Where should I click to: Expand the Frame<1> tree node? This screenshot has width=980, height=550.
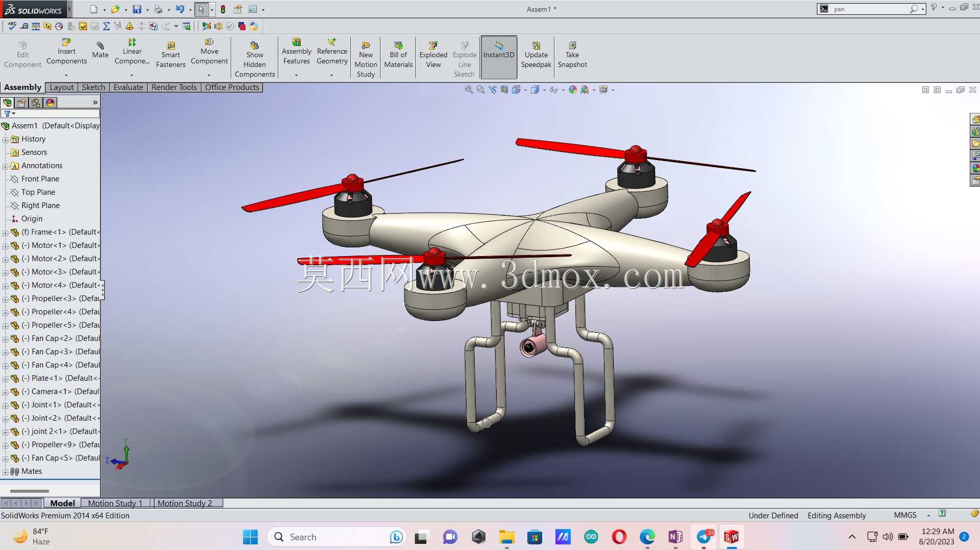(x=5, y=233)
